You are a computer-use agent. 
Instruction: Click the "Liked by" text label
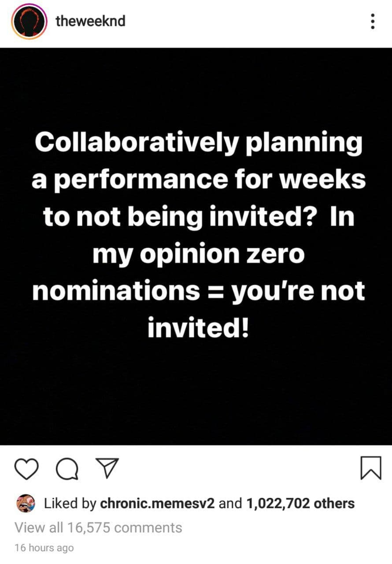tap(69, 503)
